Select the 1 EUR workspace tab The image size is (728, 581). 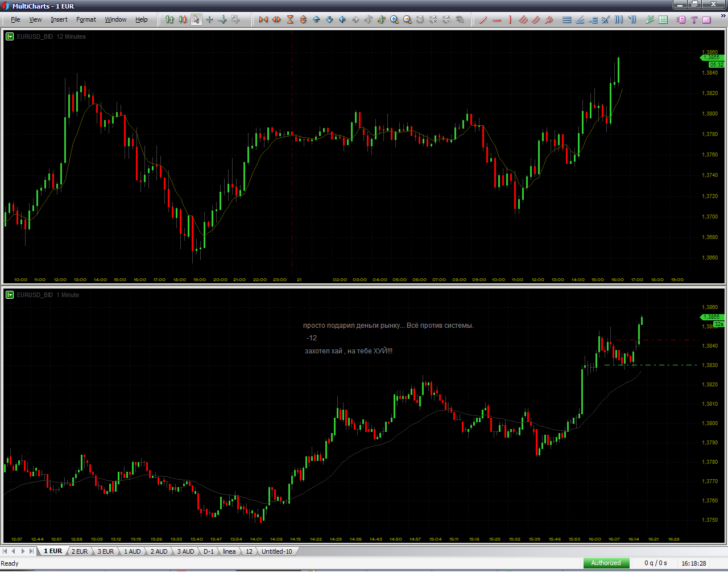(53, 551)
